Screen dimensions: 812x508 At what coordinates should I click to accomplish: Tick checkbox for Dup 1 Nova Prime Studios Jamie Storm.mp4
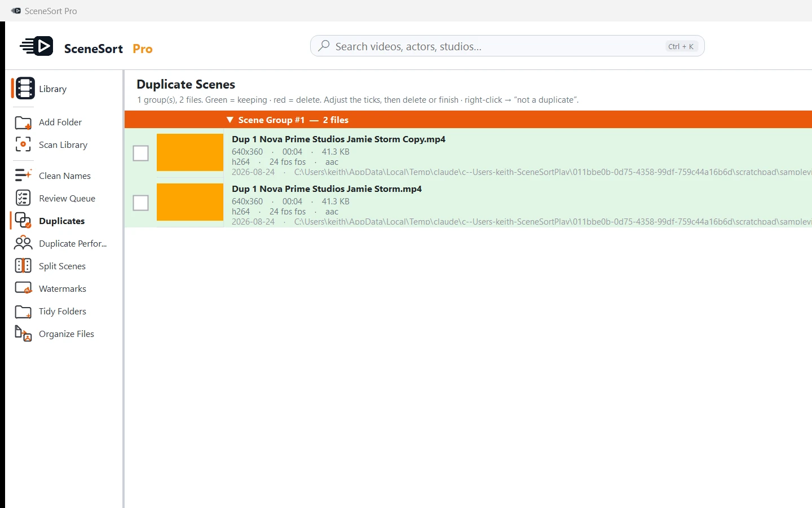coord(140,203)
